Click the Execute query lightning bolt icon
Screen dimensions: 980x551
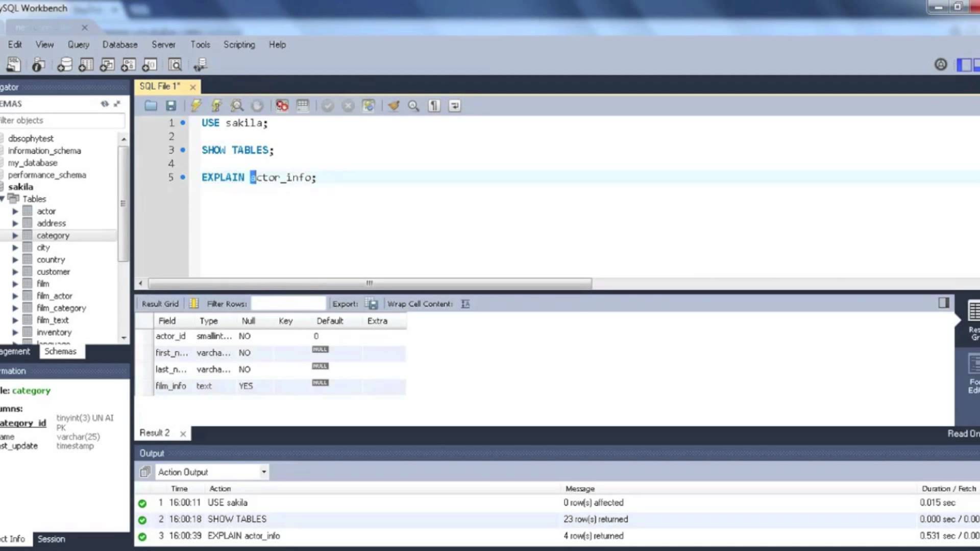tap(195, 106)
